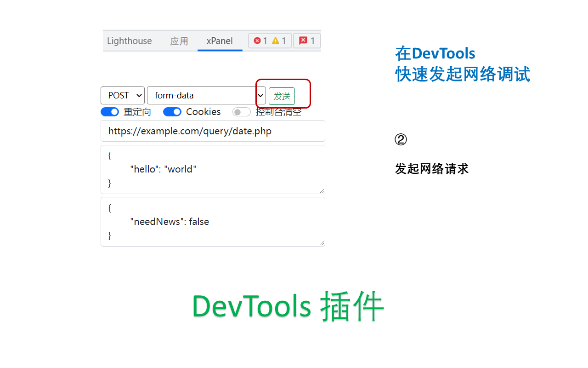This screenshot has height=368, width=588.
Task: Click the 发起网络请求 caption text
Action: (432, 169)
